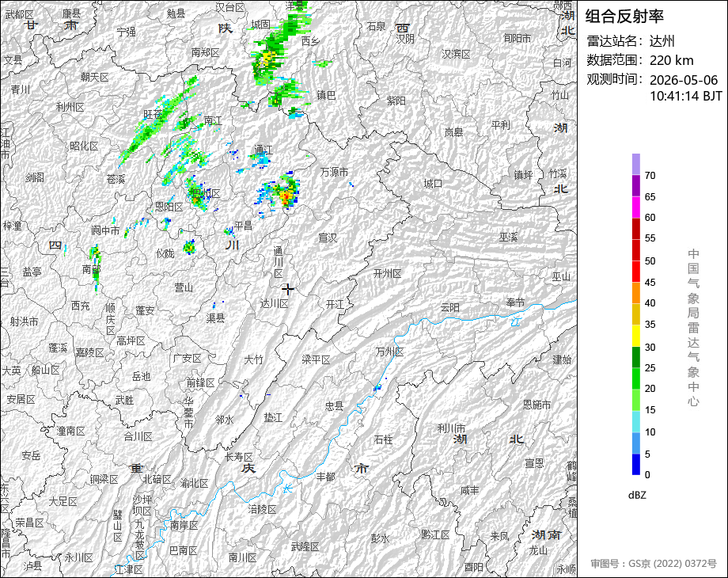Click the legend value label 45

tap(650, 282)
